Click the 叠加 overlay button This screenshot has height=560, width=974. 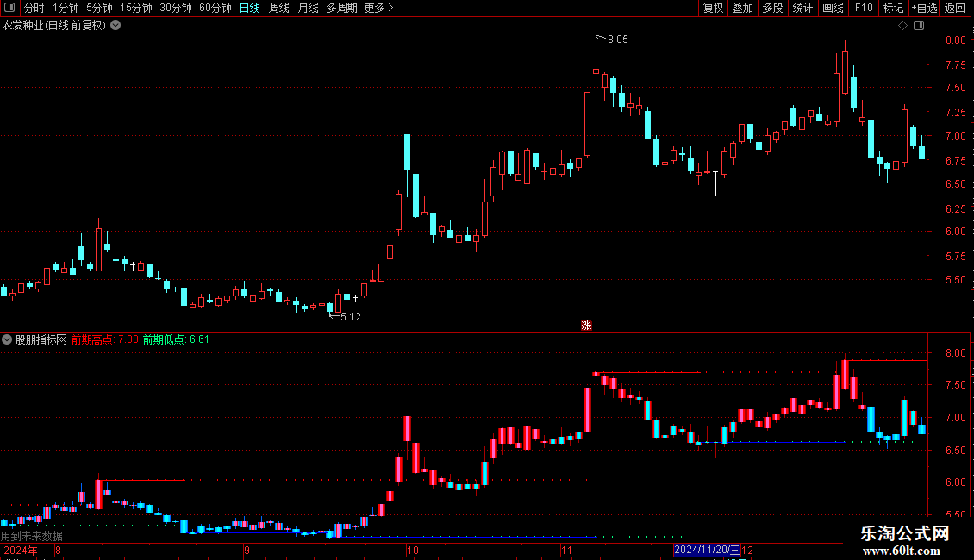[742, 8]
